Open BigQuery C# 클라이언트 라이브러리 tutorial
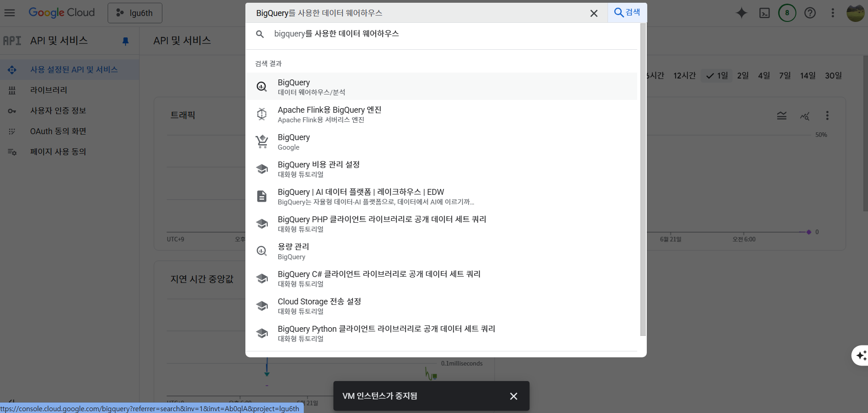This screenshot has width=868, height=413. [x=441, y=278]
